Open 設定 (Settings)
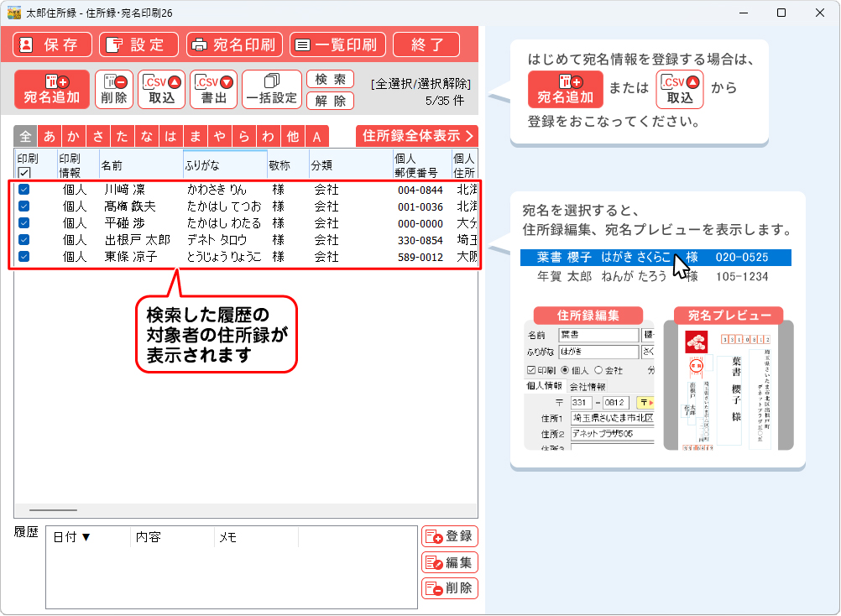Screen dimensions: 841x616 tap(138, 44)
